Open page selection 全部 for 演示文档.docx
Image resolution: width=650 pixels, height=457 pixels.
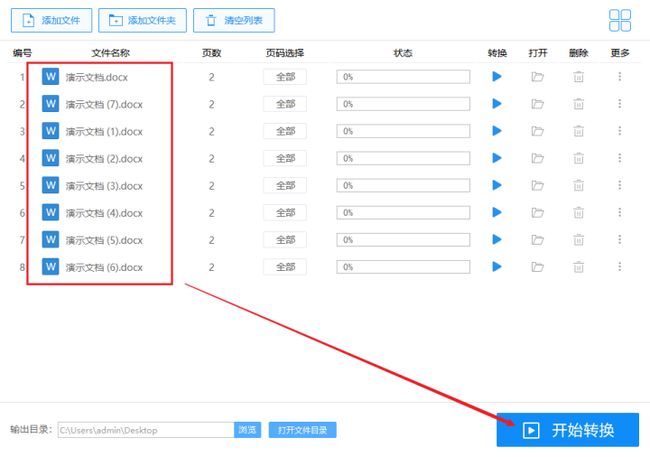[x=285, y=77]
